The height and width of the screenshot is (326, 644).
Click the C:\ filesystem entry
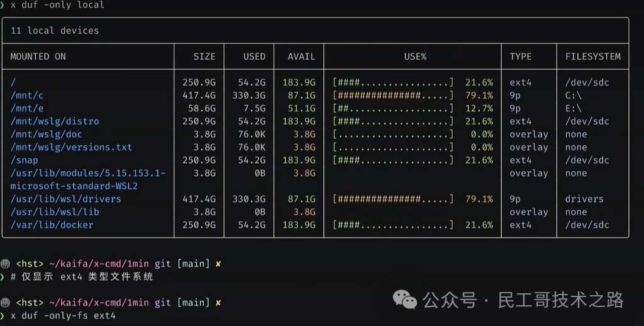[574, 96]
